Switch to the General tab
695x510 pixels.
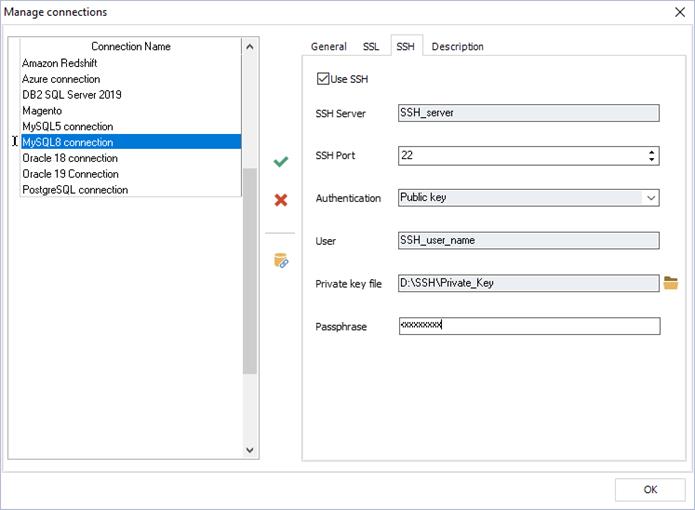coord(328,47)
